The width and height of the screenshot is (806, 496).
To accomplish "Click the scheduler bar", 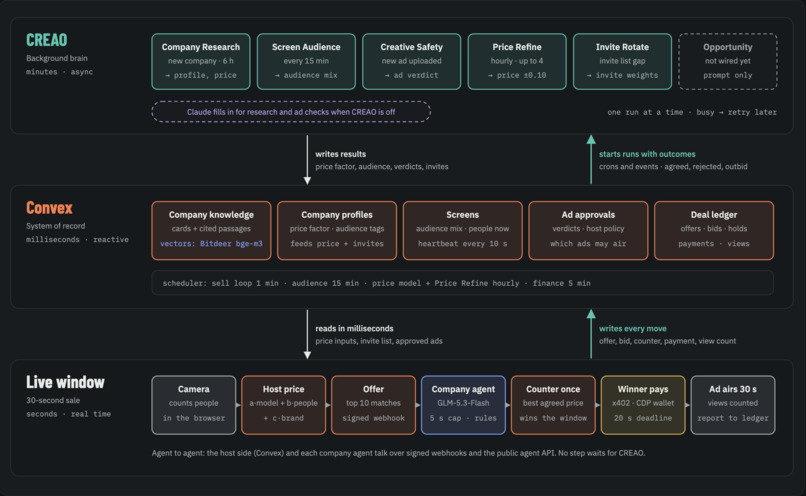I will (x=463, y=283).
